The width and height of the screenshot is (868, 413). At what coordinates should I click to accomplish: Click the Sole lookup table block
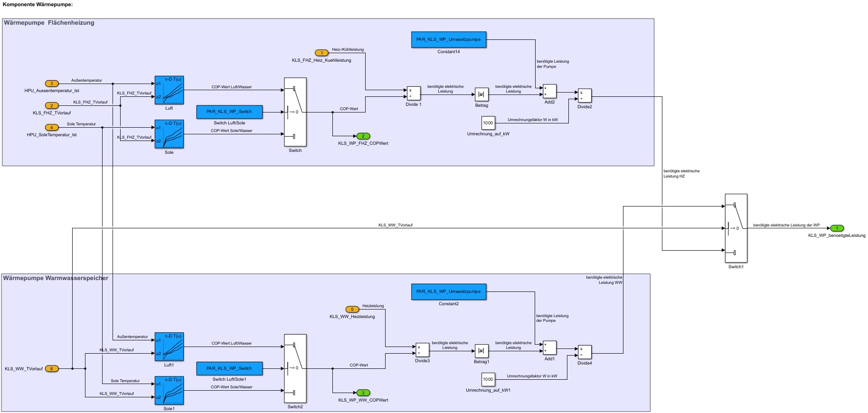pyautogui.click(x=169, y=134)
